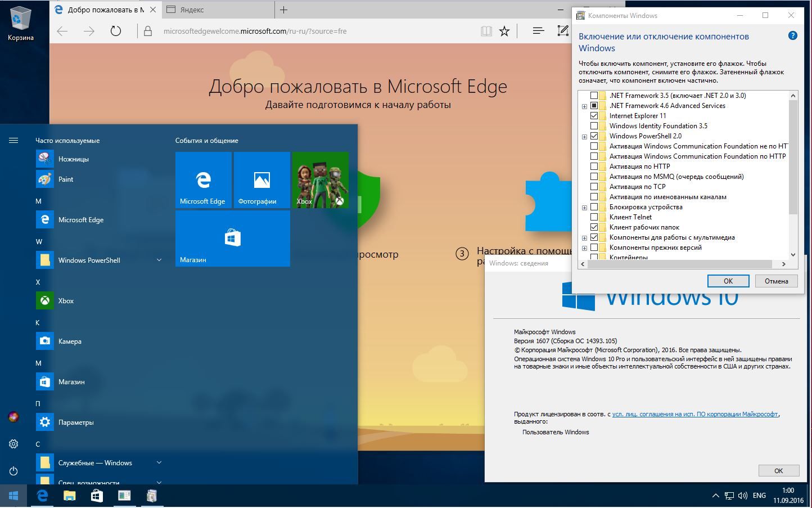Select the Добро пожаловать tab in Edge

[106, 10]
